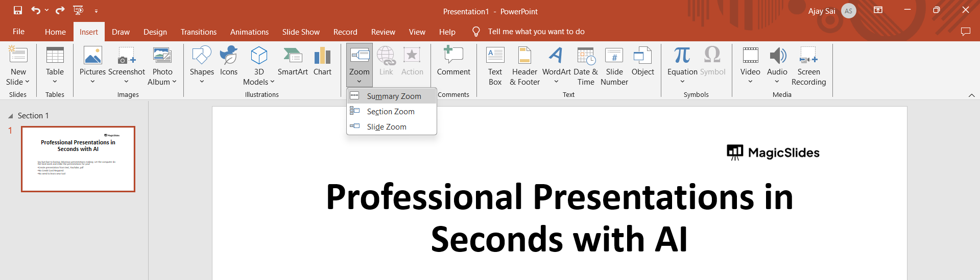Viewport: 980px width, 280px height.
Task: Insert a Chart
Action: point(322,61)
